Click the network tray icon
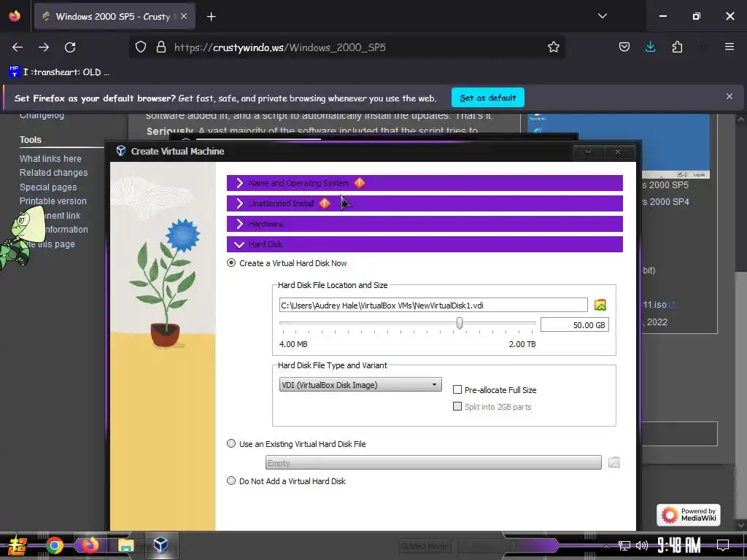Image resolution: width=747 pixels, height=560 pixels. [624, 545]
